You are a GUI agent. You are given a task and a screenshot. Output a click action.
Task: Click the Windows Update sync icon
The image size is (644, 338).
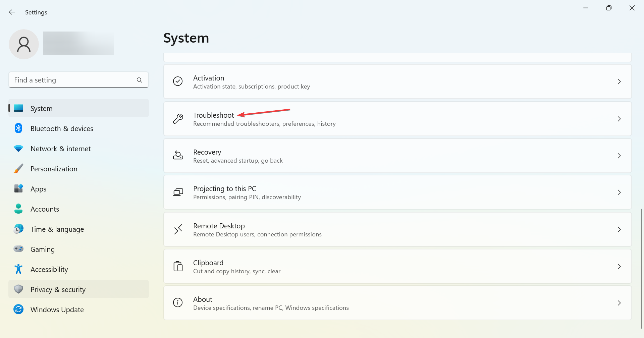coord(18,309)
